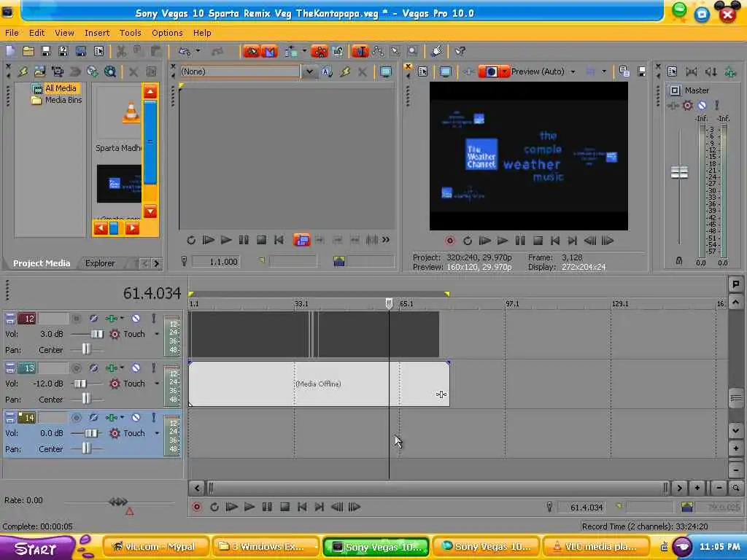Click the Open project folder icon
Image resolution: width=747 pixels, height=560 pixels.
tap(28, 51)
